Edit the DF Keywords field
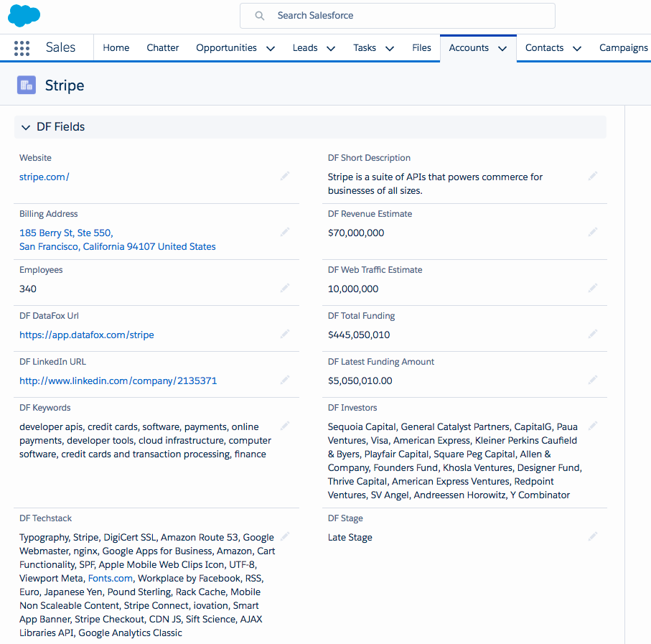Screen dimensions: 651x644 (284, 425)
